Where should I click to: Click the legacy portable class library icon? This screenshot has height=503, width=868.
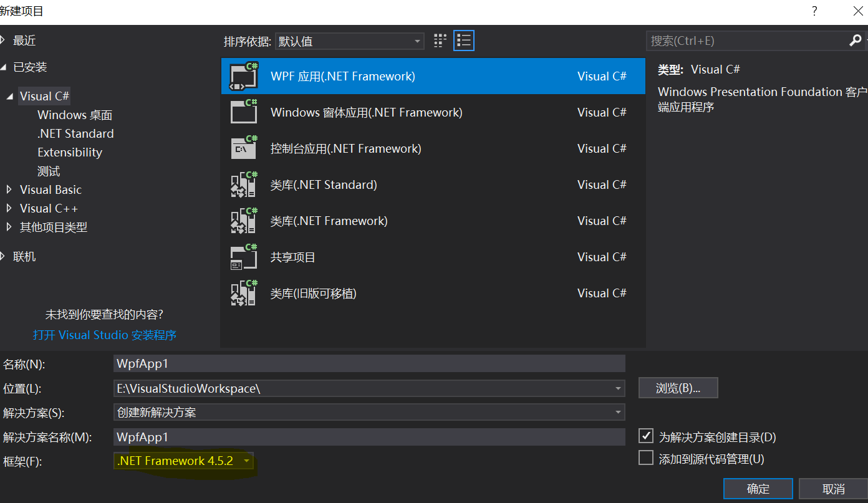(x=244, y=293)
